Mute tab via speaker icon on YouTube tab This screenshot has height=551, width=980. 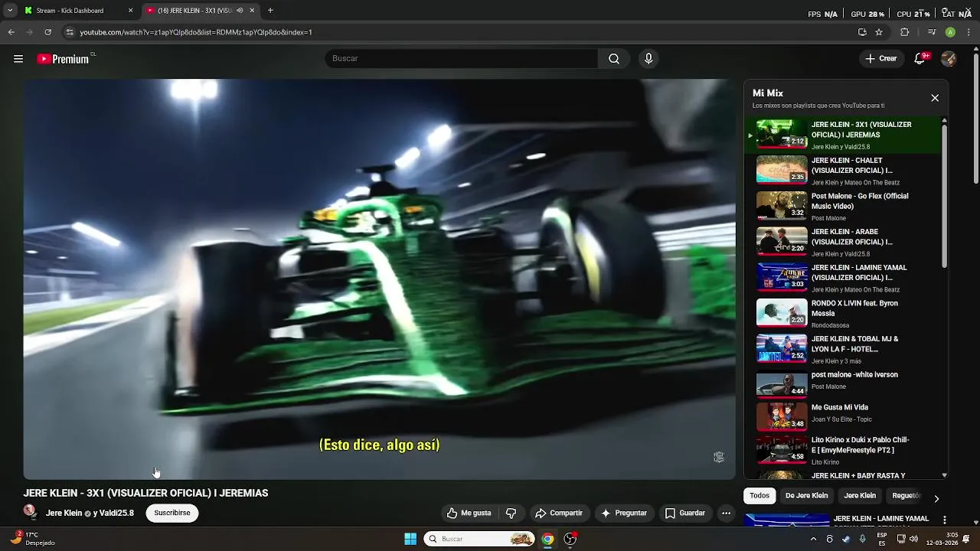(x=240, y=11)
